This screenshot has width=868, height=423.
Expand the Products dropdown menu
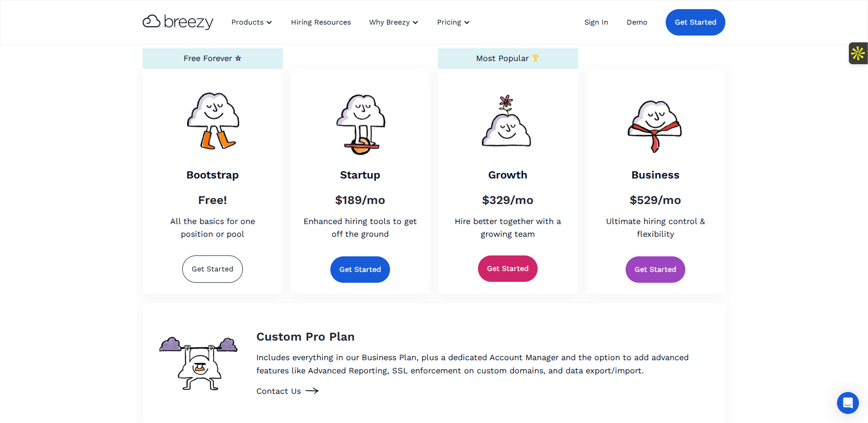tap(252, 22)
